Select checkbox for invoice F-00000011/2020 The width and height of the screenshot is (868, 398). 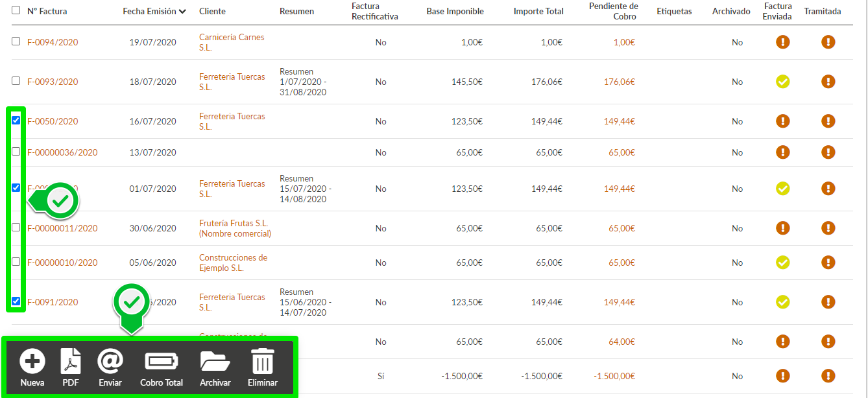pyautogui.click(x=16, y=228)
